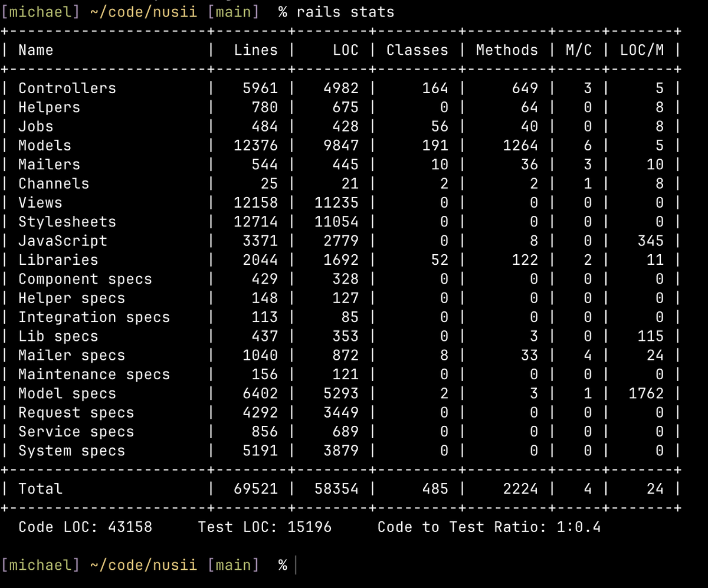
Task: Select the Controllers row name
Action: (x=67, y=88)
